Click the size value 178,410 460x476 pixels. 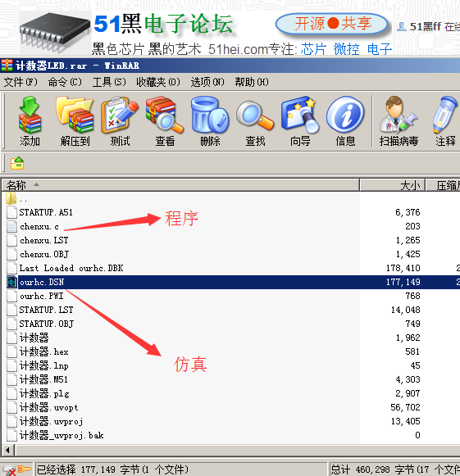(403, 268)
